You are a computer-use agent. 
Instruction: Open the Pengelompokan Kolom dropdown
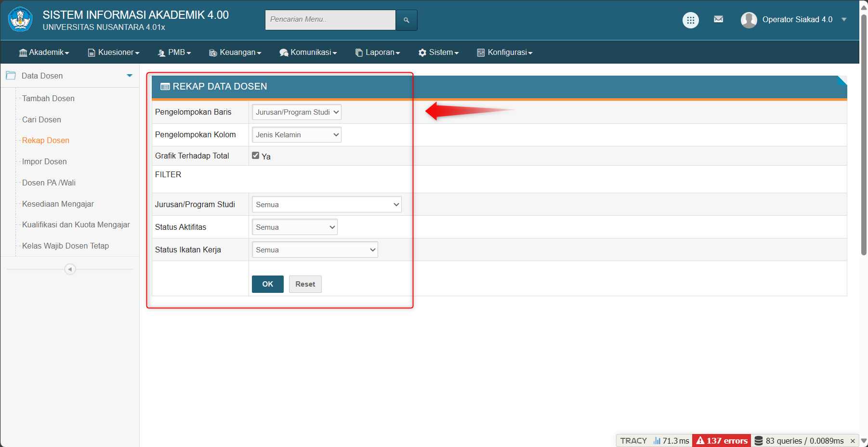(296, 135)
